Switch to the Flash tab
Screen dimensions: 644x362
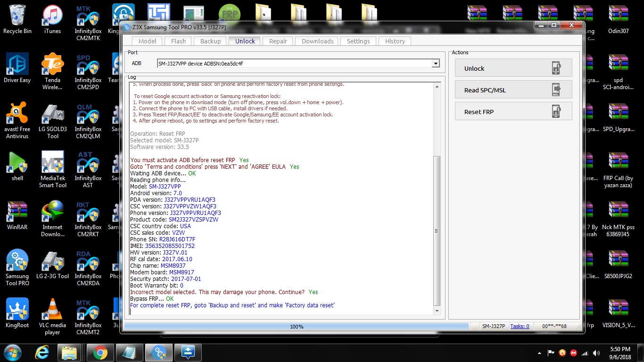(178, 41)
